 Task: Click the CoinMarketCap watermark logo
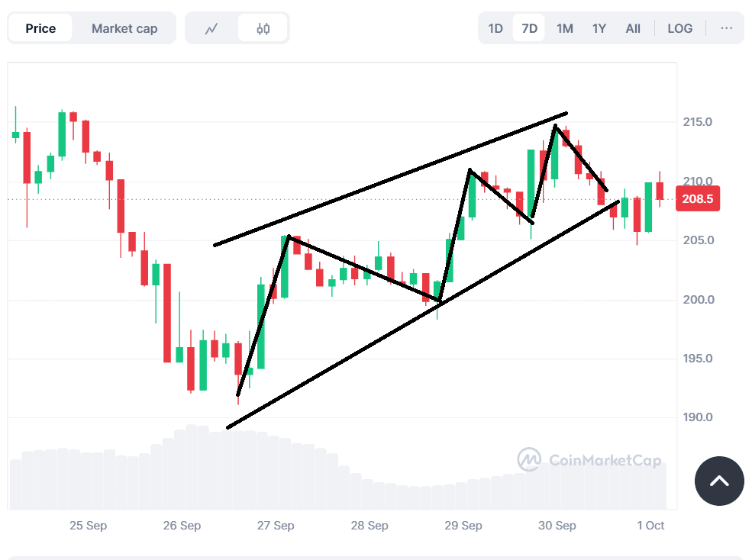(x=589, y=459)
